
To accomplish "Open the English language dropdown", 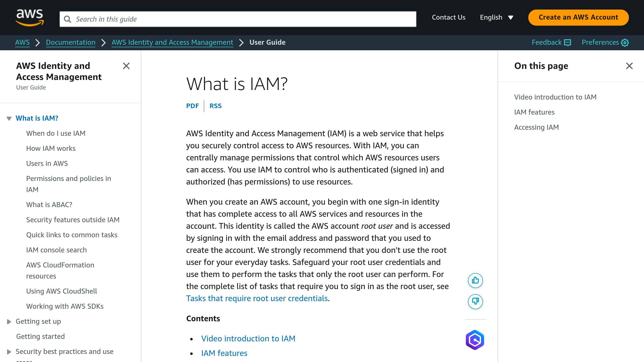I will tap(496, 17).
